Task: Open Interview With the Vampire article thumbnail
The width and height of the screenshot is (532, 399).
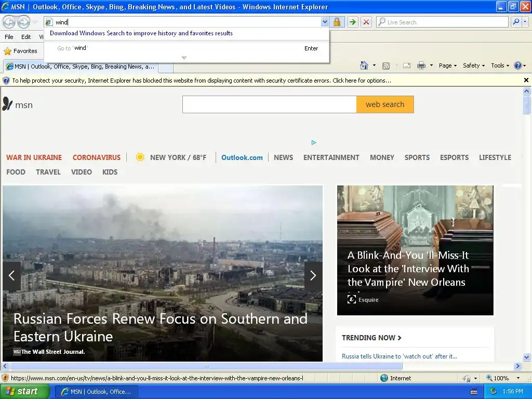Action: pyautogui.click(x=415, y=250)
